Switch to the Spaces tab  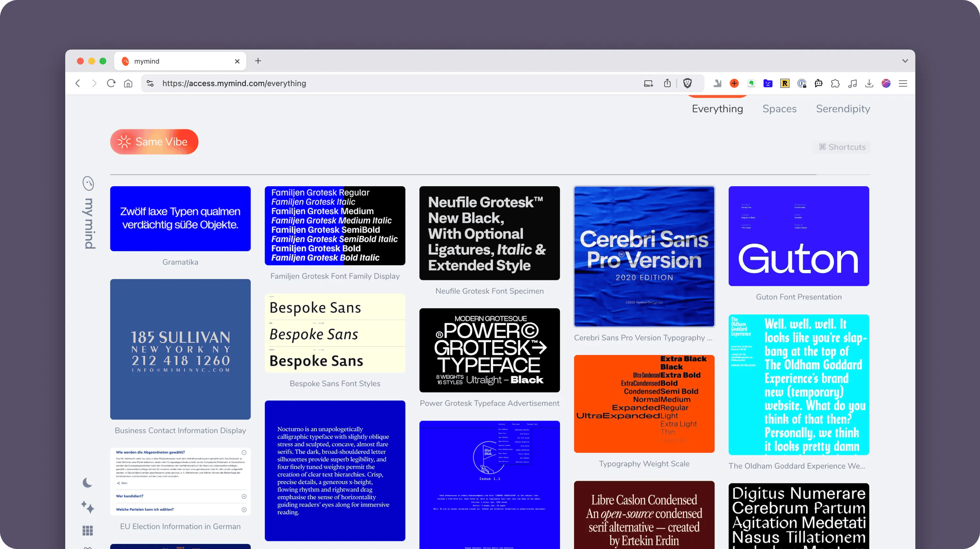point(779,109)
